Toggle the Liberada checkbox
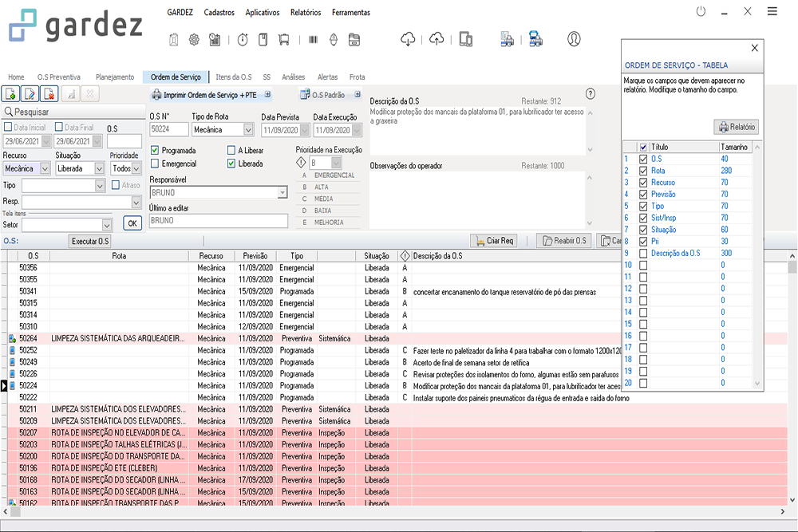 pos(231,164)
